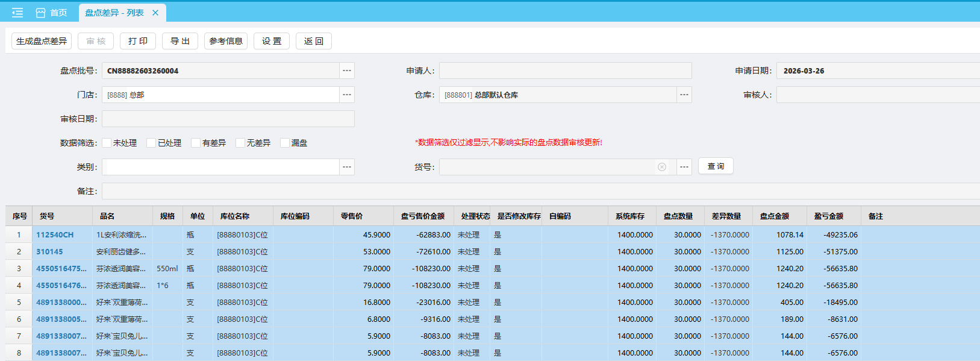Click the 导出 toolbar button
This screenshot has width=980, height=361.
[x=180, y=41]
